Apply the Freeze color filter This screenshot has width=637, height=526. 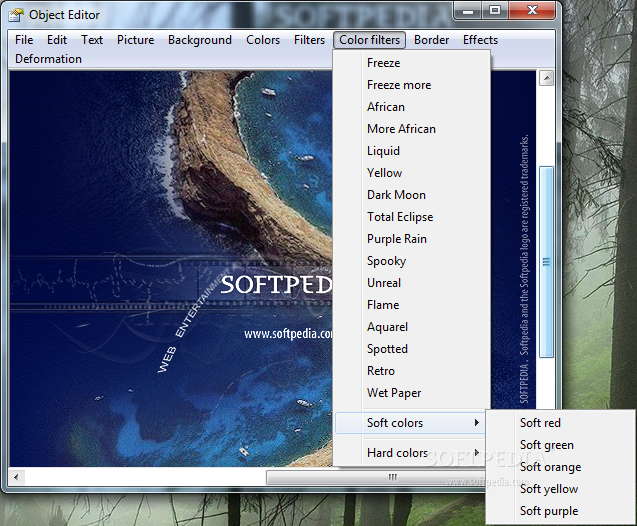412,63
